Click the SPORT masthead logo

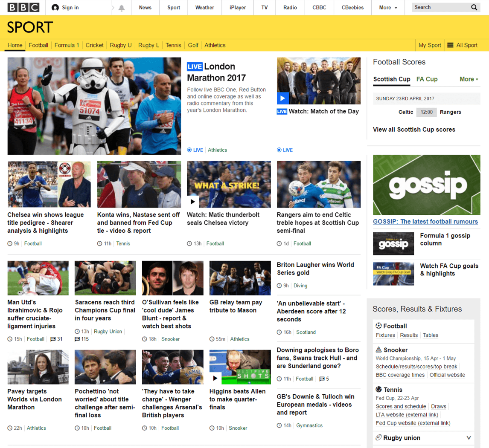30,27
